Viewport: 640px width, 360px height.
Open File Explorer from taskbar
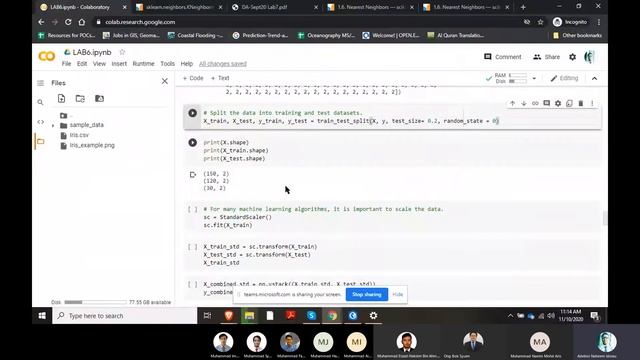(249, 316)
